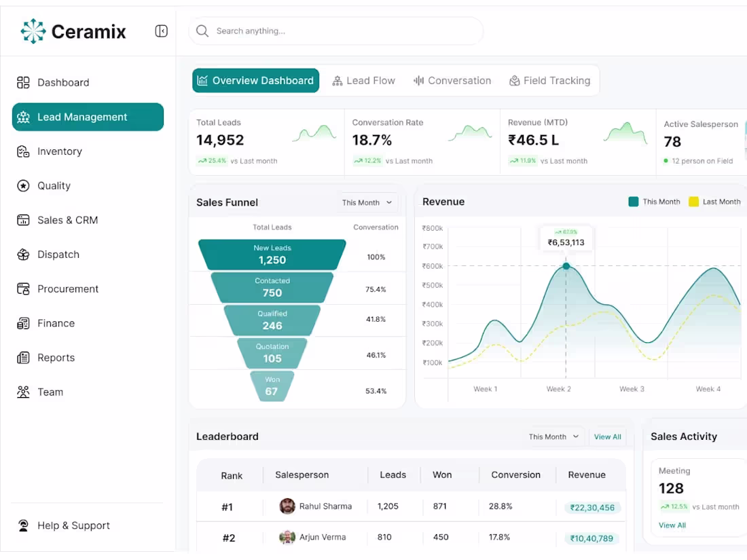Screen dimensions: 747x560
Task: Open Finance from the sidebar menu
Action: pyautogui.click(x=88, y=323)
